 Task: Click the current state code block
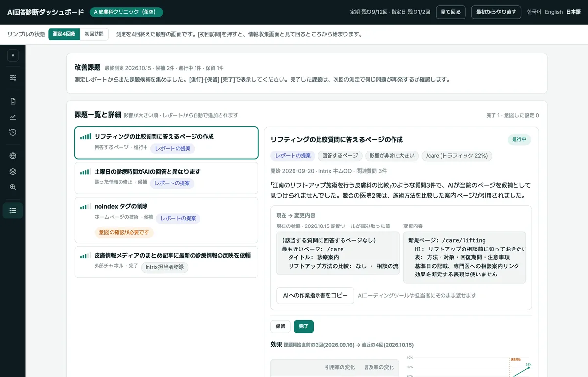click(x=338, y=253)
